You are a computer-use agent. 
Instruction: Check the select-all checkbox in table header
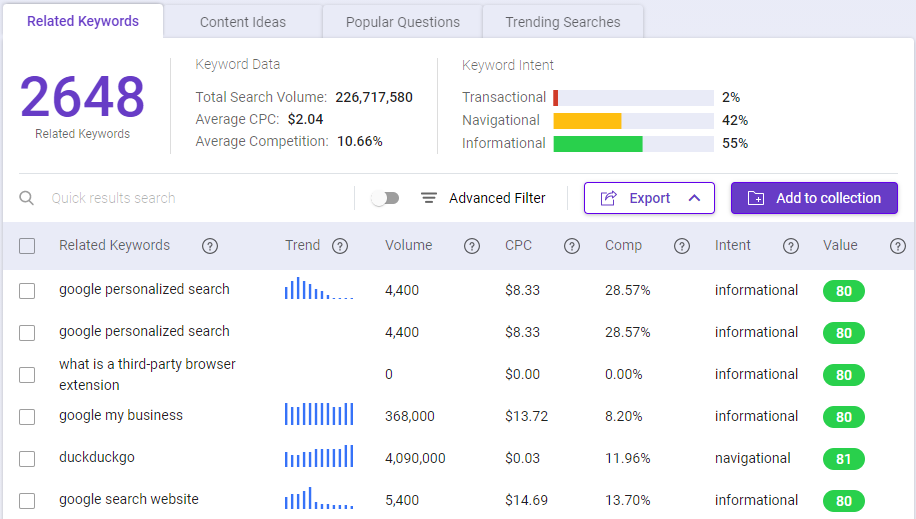pos(27,246)
